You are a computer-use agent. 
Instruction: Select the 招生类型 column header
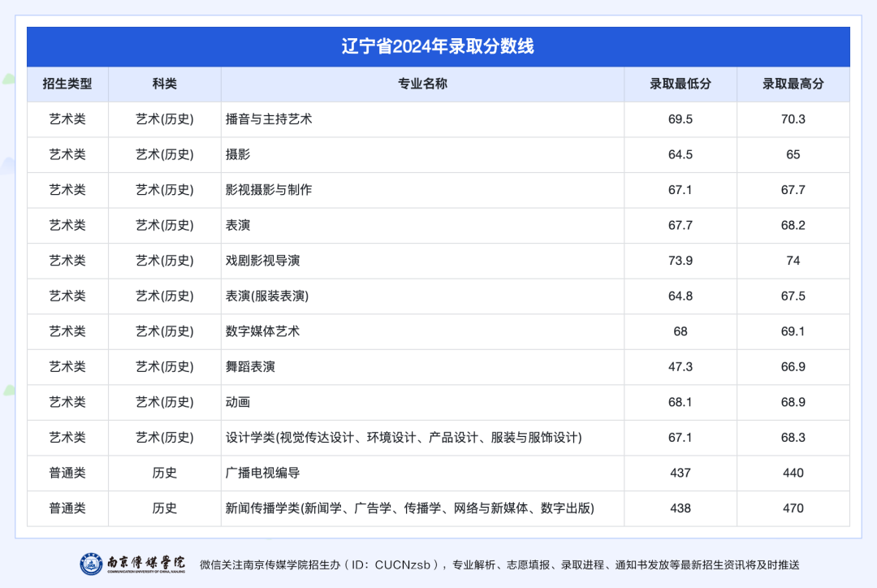pos(67,84)
